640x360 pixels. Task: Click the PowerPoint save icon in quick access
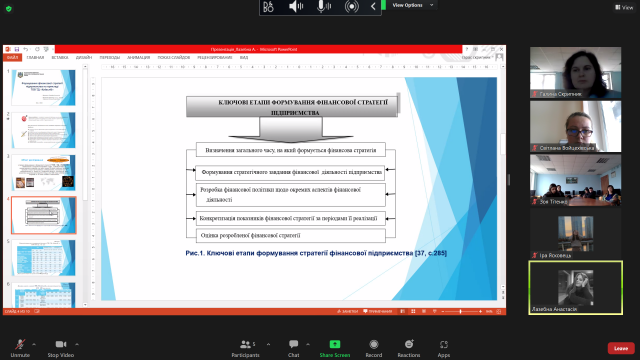click(17, 49)
